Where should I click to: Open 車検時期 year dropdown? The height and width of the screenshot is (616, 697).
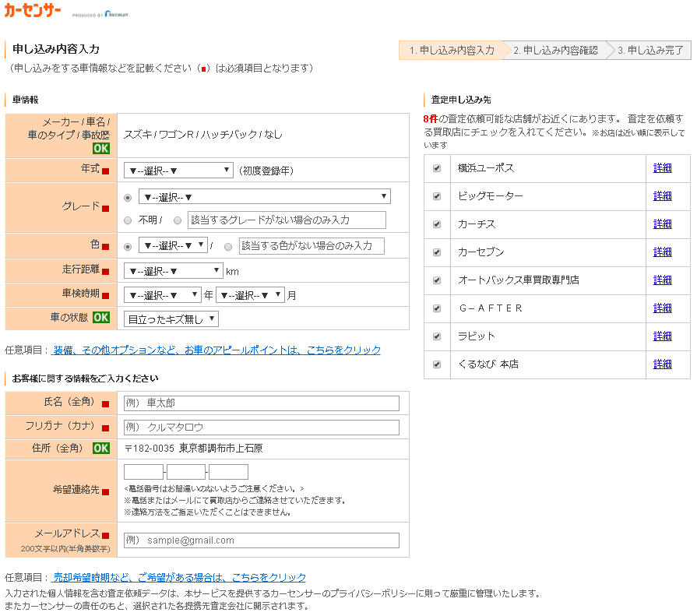[162, 294]
